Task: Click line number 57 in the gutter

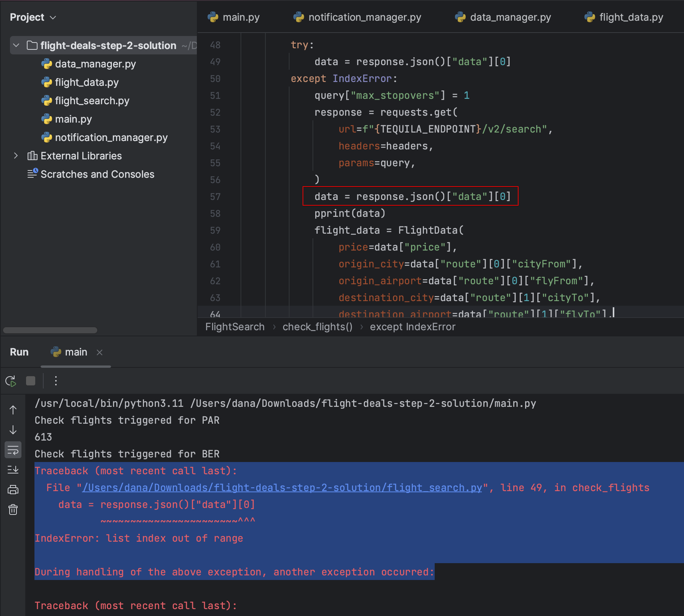Action: tap(215, 197)
